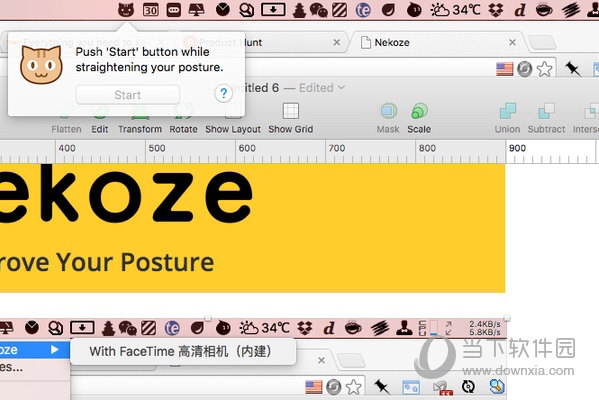The image size is (599, 400).
Task: Click the Scale tool in Sketch toolbar
Action: (x=419, y=119)
